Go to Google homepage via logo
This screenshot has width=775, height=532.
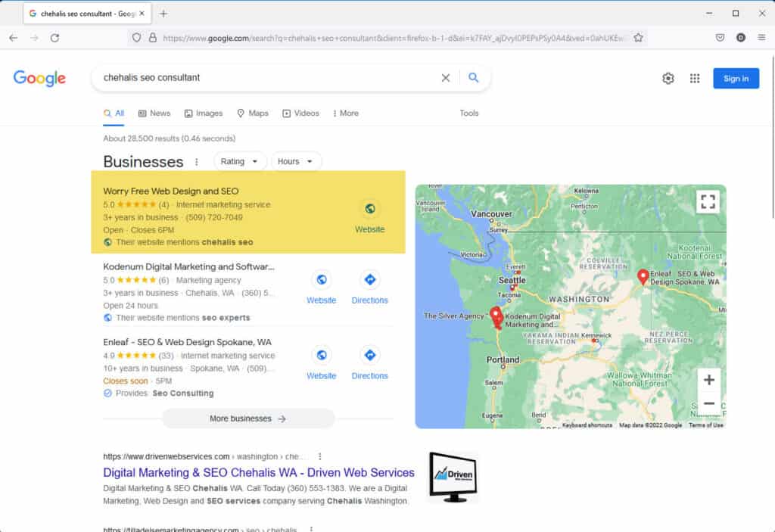[x=39, y=78]
